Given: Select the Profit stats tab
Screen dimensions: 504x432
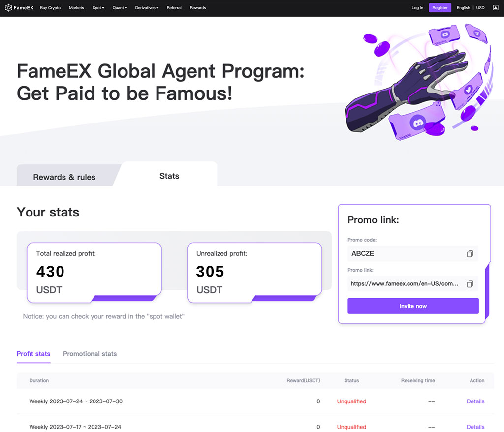Looking at the screenshot, I should click(x=33, y=354).
